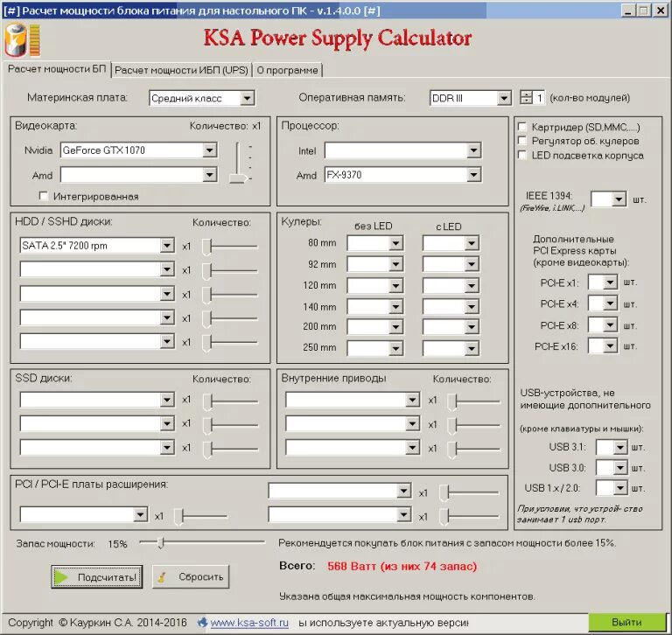
Task: Close the window with the X button
Action: [x=661, y=10]
